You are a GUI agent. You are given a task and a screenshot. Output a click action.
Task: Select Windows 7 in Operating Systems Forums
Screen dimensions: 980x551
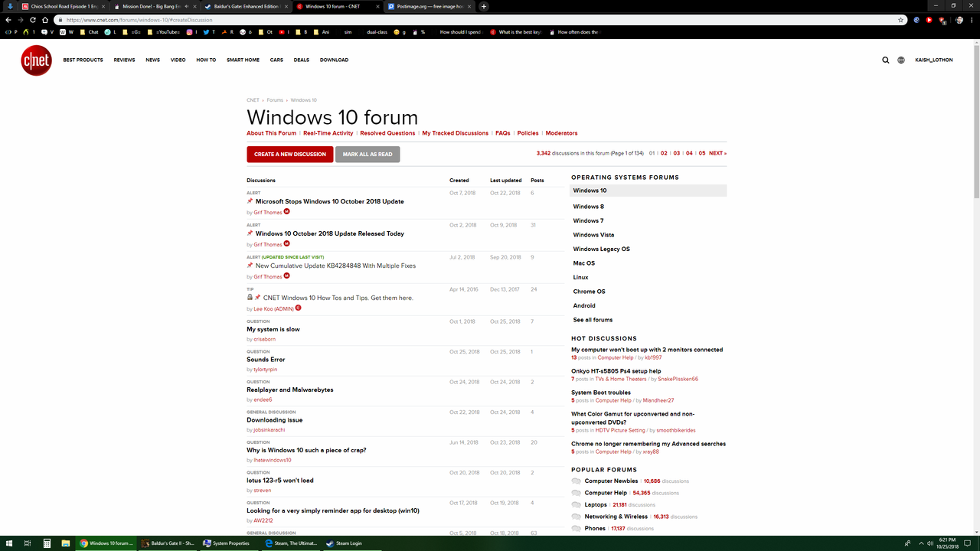588,220
